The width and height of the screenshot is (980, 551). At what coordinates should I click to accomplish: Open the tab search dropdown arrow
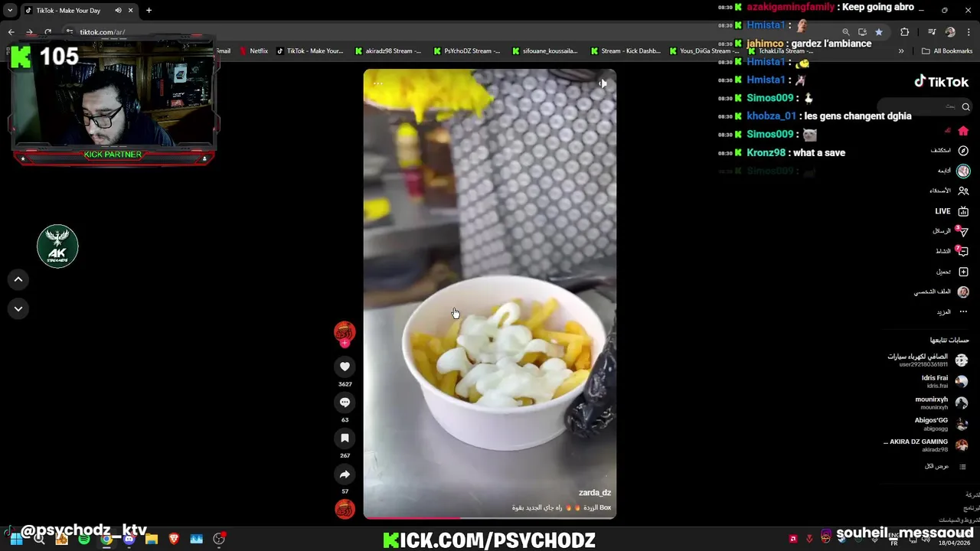[x=10, y=11]
